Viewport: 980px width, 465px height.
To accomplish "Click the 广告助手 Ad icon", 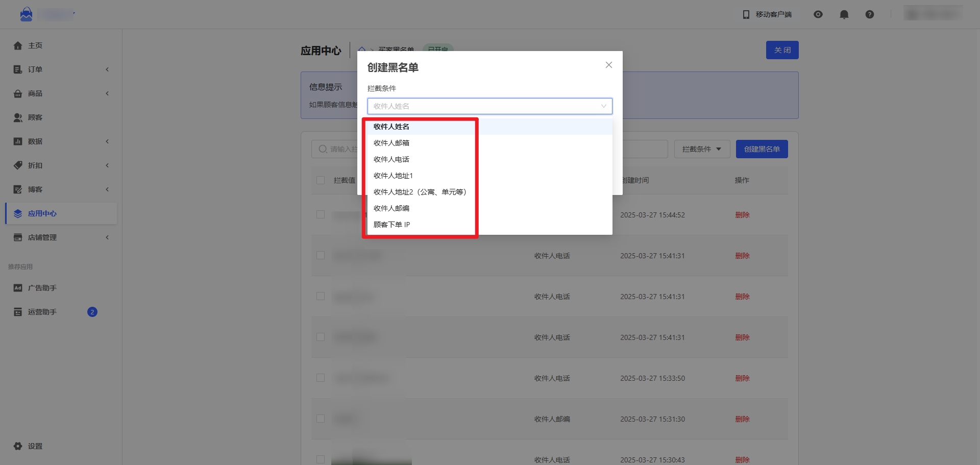I will (x=18, y=288).
